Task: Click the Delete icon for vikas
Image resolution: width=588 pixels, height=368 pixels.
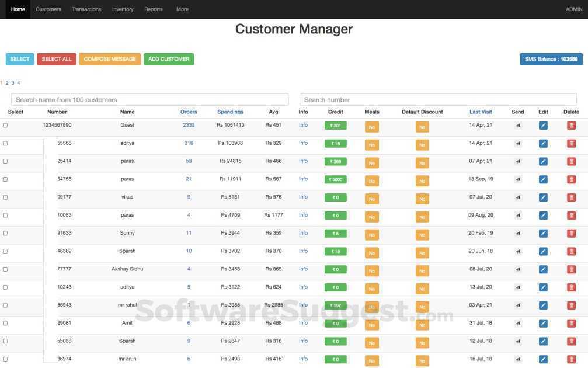Action: 570,196
